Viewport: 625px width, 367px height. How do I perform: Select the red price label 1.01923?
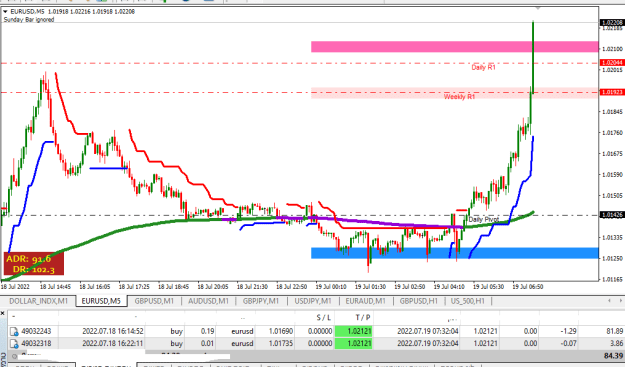(x=612, y=92)
